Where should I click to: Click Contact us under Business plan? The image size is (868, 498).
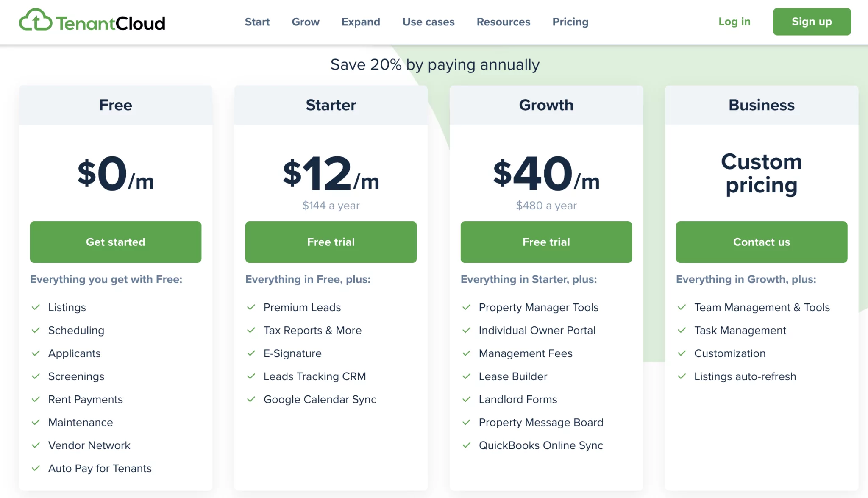(762, 242)
